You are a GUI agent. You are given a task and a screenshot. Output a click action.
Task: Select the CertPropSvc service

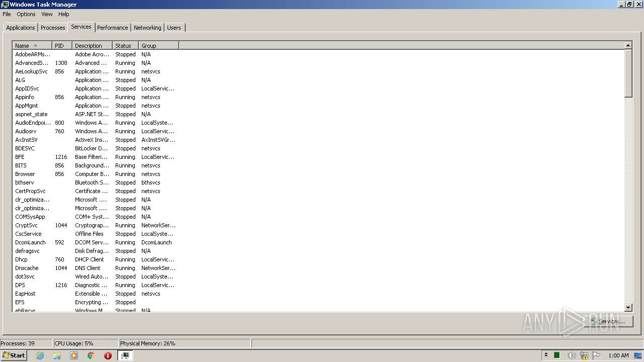point(96,191)
